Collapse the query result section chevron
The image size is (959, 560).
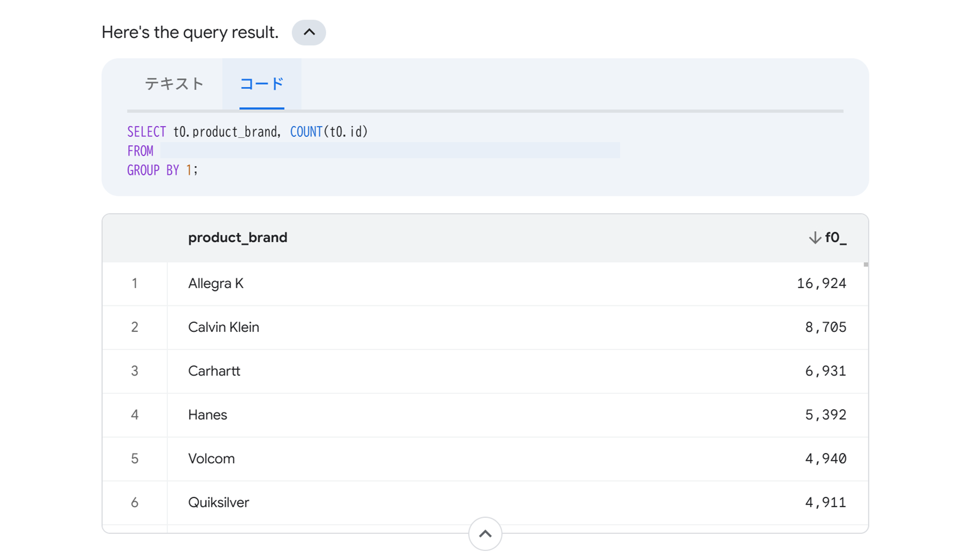(x=308, y=33)
